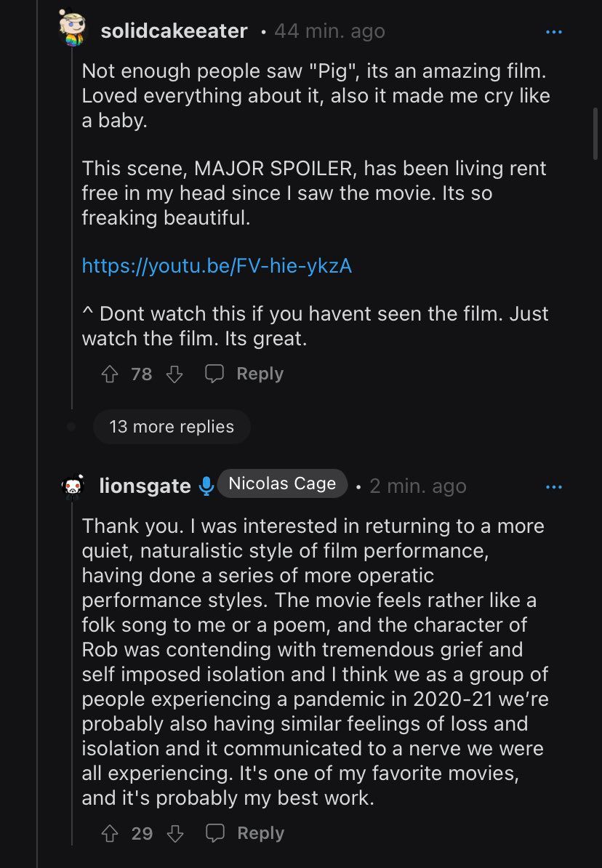The width and height of the screenshot is (602, 868).
Task: Downvote solidcakeeater's comment
Action: (x=174, y=374)
